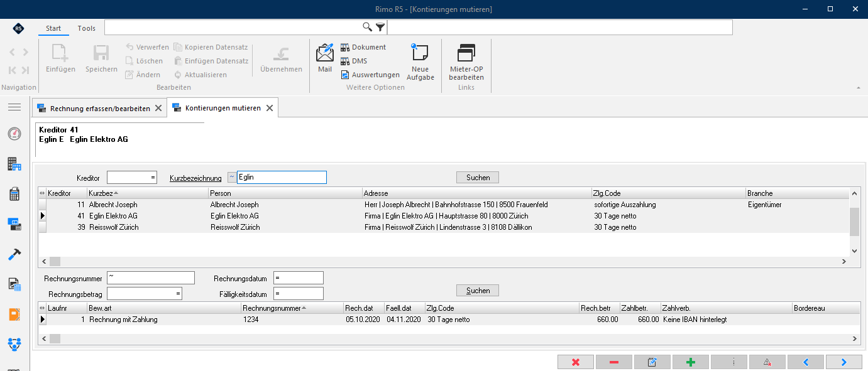Select the Rechnung erfassen/bearbeiten tab
This screenshot has width=868, height=371.
(100, 108)
